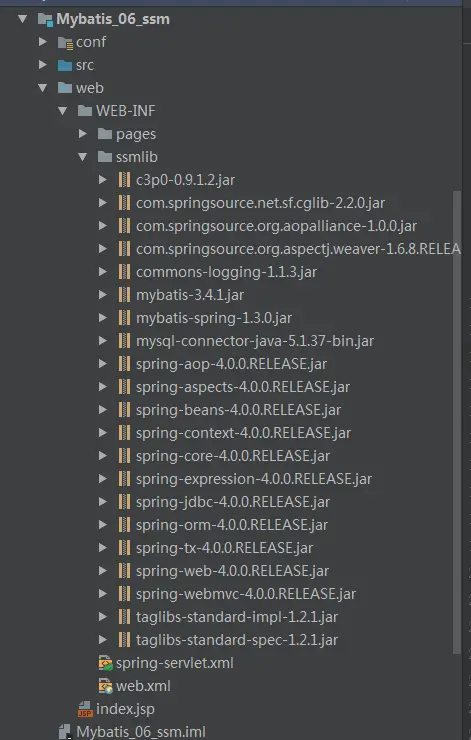Select mybatis-3.4.1.jar entry
471x740 pixels.
(190, 295)
